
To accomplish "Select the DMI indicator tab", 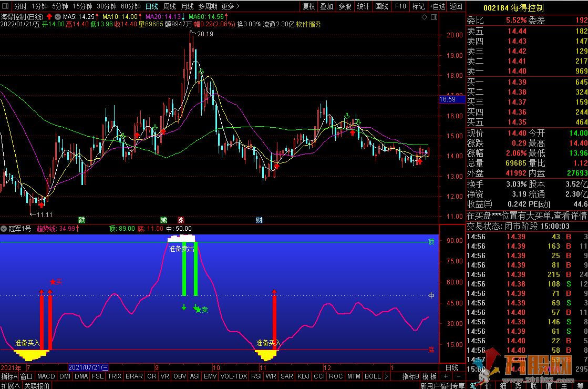I will coord(65,376).
